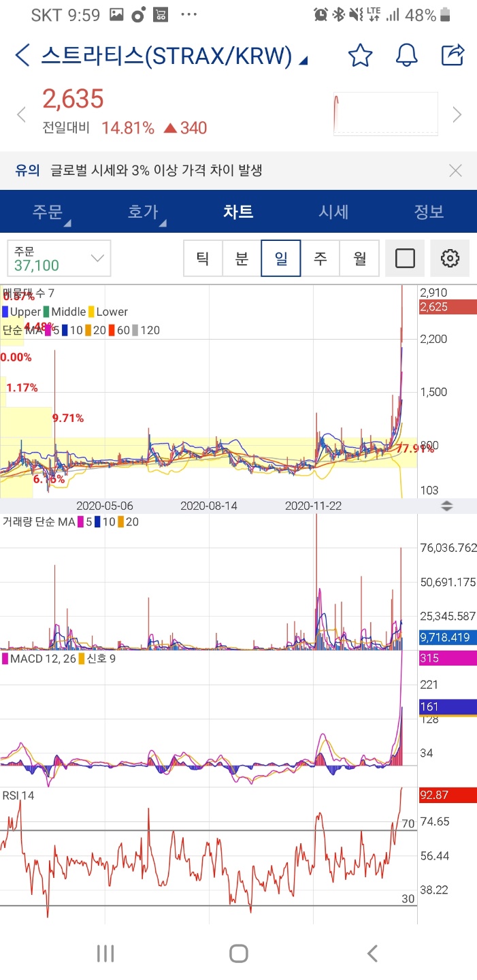Select the 차트 tab

[x=238, y=212]
